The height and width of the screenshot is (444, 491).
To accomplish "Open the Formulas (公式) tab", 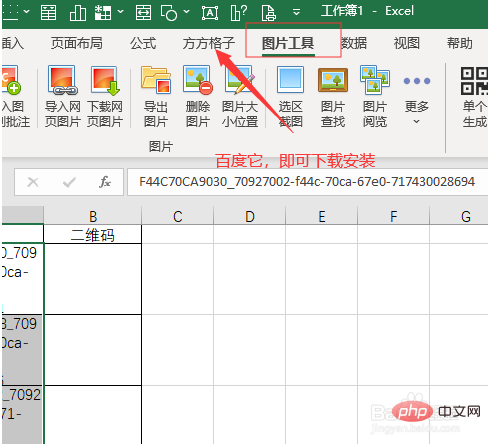I will [143, 43].
